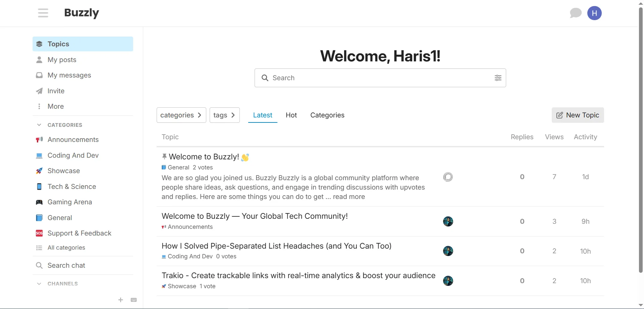Open the categories filter dropdown

181,115
